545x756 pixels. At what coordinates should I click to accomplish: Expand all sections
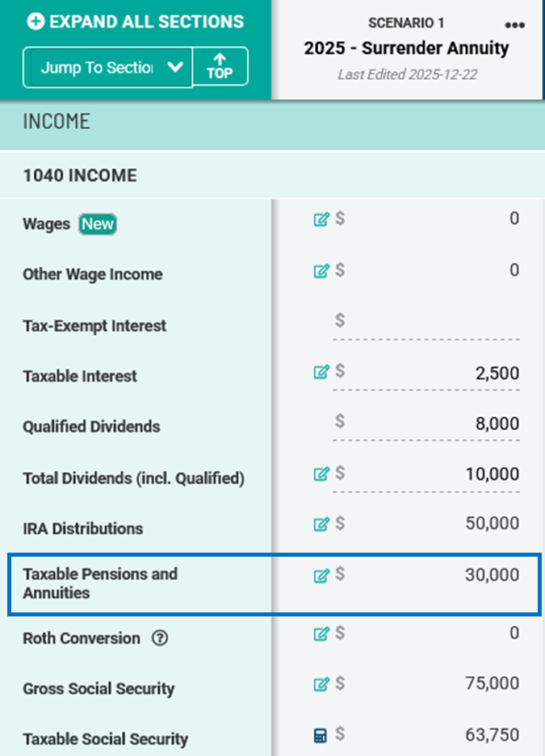(x=136, y=22)
